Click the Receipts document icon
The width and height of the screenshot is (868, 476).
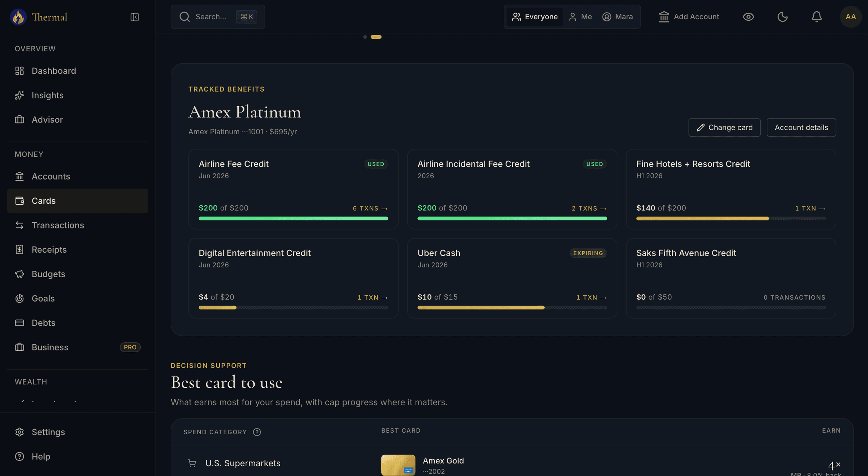pyautogui.click(x=20, y=249)
